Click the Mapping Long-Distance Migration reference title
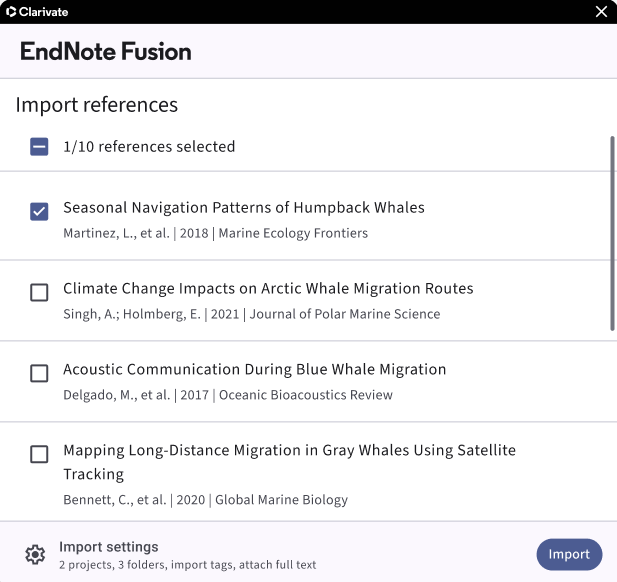The height and width of the screenshot is (582, 617). click(x=289, y=462)
